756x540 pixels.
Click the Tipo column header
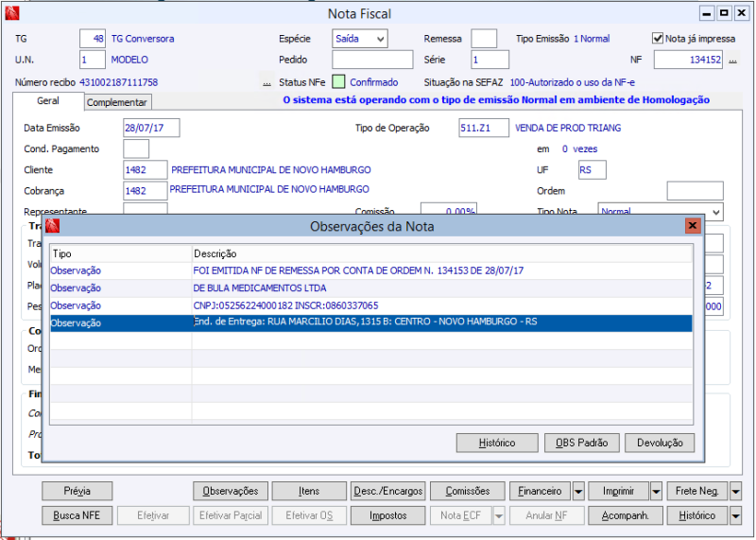(121, 253)
